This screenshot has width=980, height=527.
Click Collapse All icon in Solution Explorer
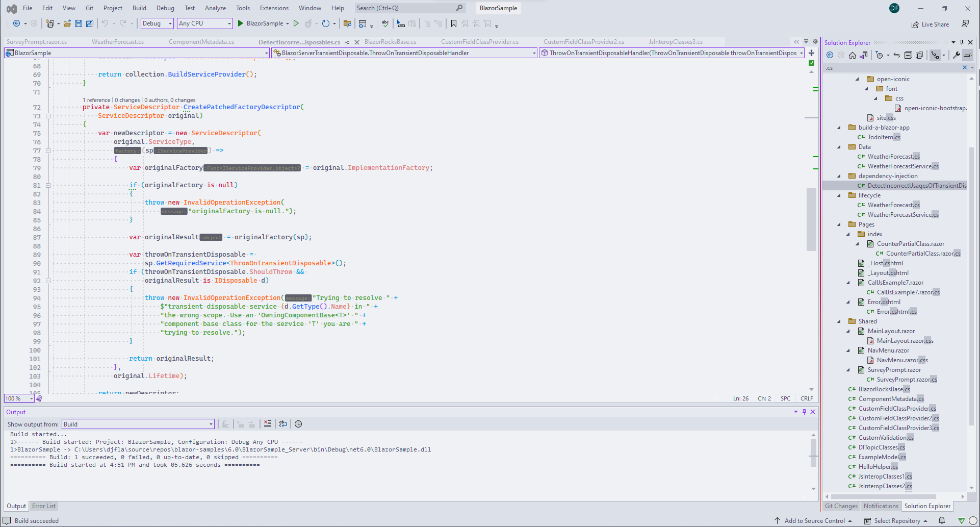908,55
